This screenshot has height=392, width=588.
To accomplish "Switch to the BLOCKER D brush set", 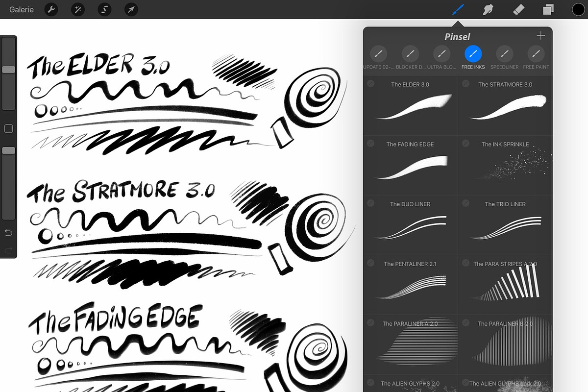I will pos(410,57).
